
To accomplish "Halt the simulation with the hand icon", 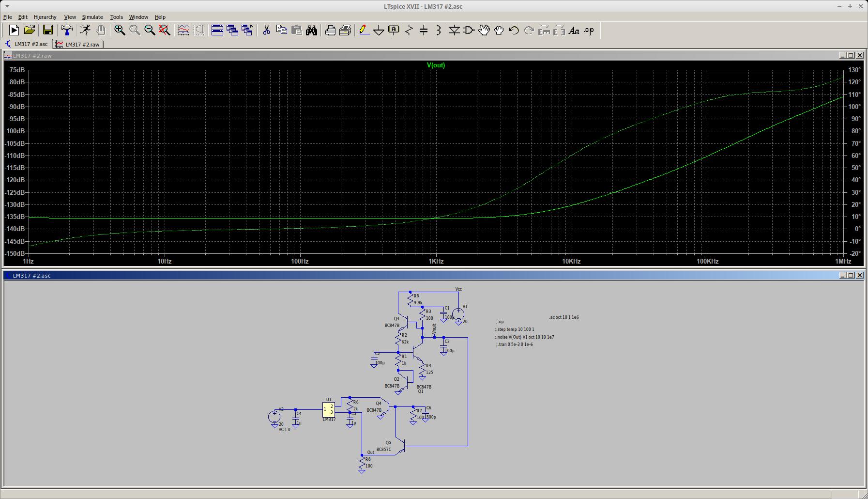I will (100, 30).
